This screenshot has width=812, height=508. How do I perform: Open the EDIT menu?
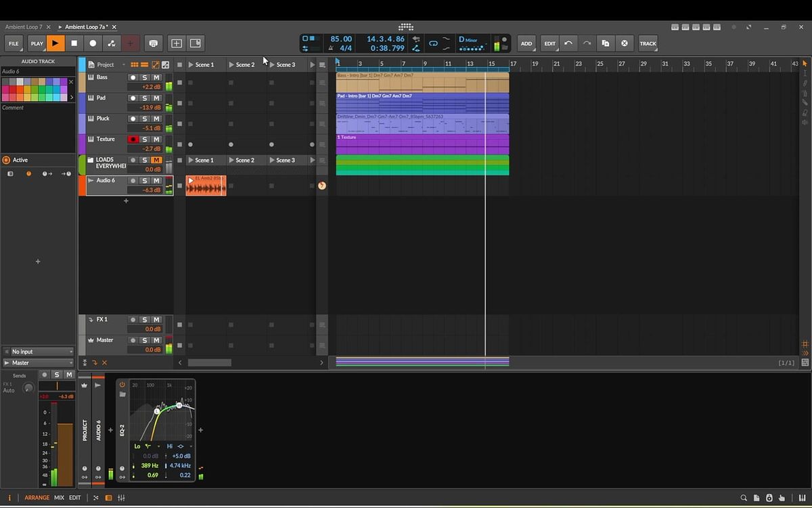tap(549, 43)
